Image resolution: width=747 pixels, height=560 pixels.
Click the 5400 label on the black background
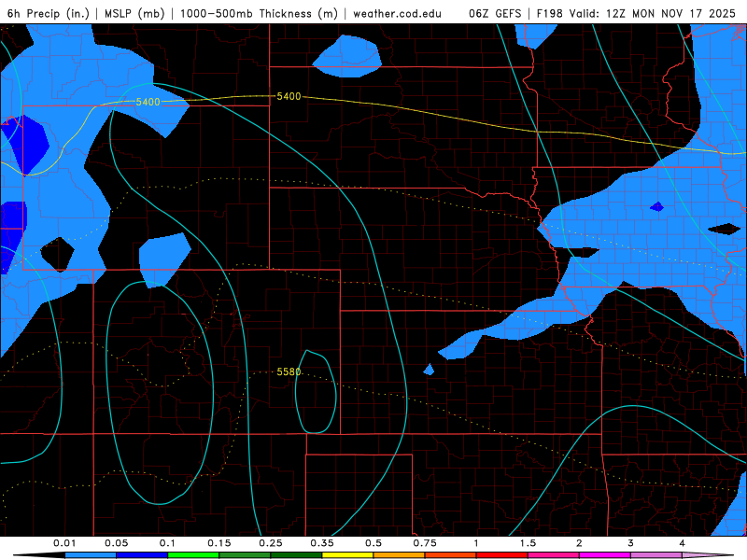coord(289,96)
